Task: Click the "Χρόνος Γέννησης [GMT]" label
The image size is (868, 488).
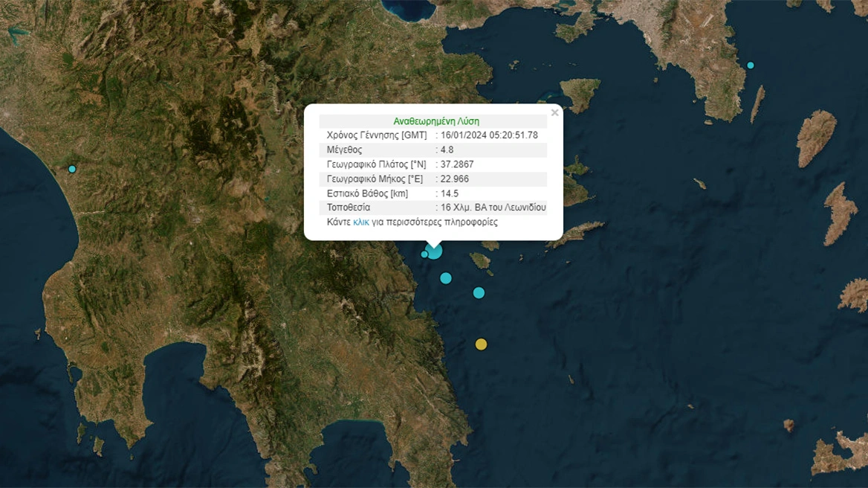Action: point(377,135)
